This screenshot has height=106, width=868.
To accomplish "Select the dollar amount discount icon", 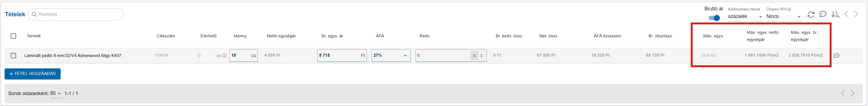I will click(482, 56).
